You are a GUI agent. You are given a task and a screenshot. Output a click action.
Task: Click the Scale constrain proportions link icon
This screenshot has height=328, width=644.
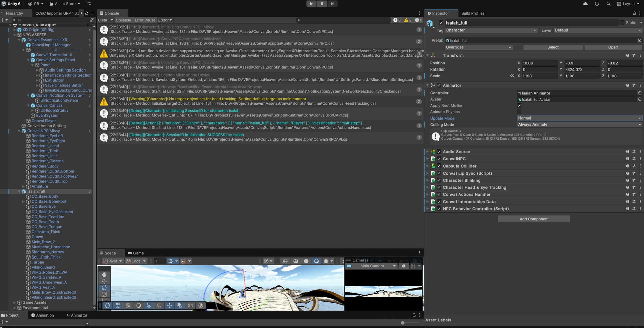tap(512, 76)
